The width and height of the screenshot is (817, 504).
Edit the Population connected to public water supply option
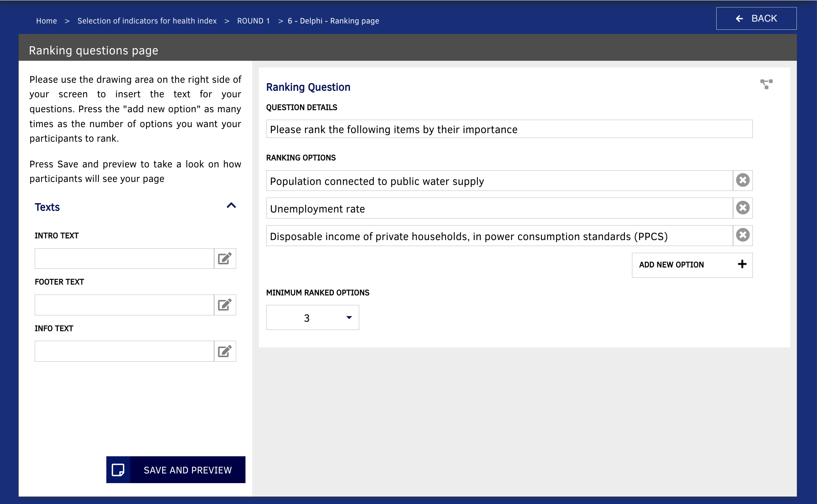tap(500, 181)
